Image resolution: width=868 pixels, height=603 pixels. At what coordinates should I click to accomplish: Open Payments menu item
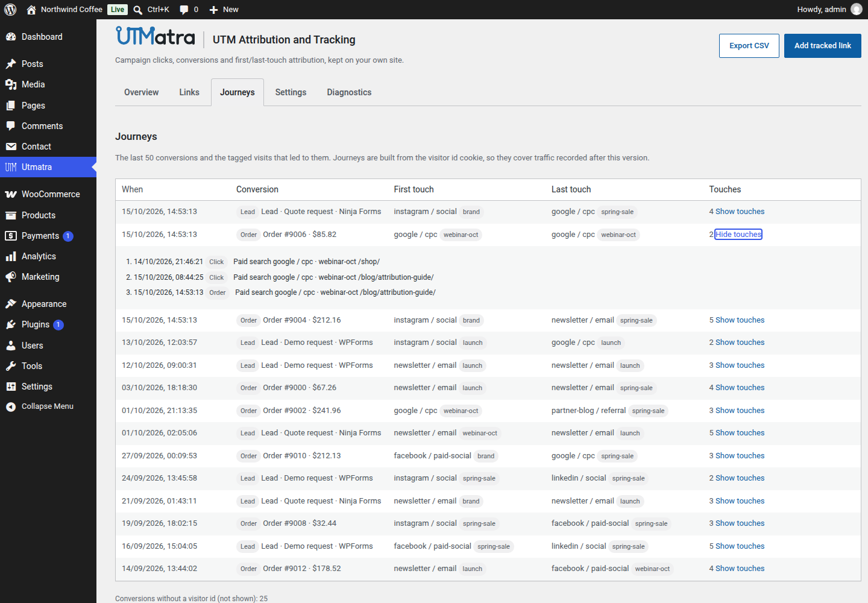[x=48, y=236]
